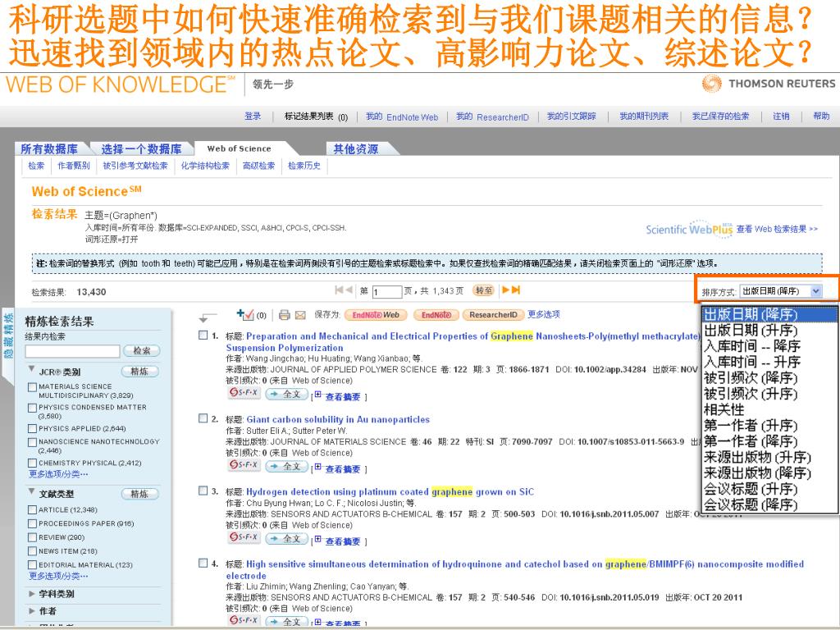
Task: Check Chemistry Physical category
Action: 33,463
